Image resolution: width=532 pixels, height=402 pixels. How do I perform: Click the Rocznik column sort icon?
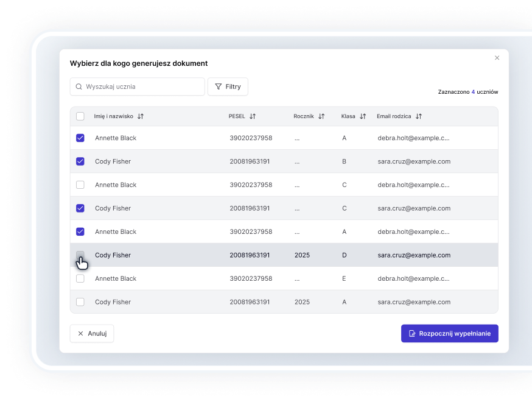pyautogui.click(x=321, y=116)
